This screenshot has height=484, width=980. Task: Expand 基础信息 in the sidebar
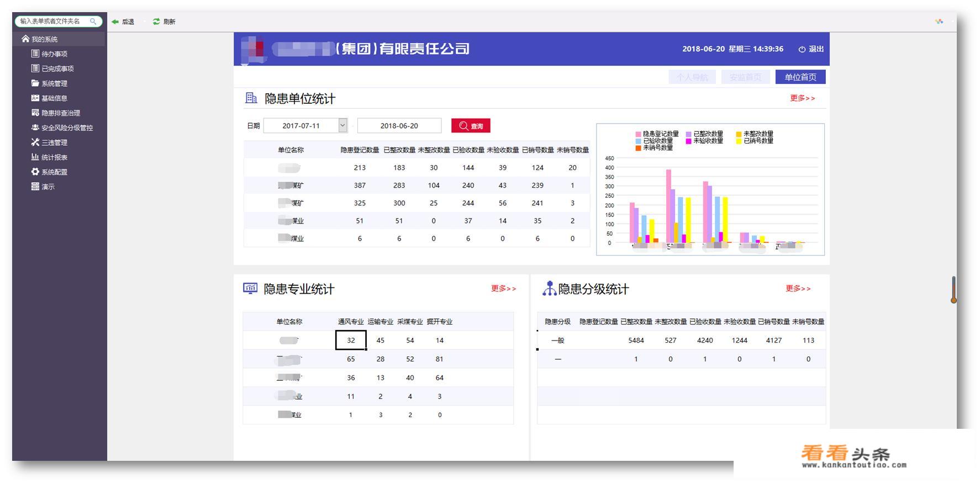tap(55, 98)
